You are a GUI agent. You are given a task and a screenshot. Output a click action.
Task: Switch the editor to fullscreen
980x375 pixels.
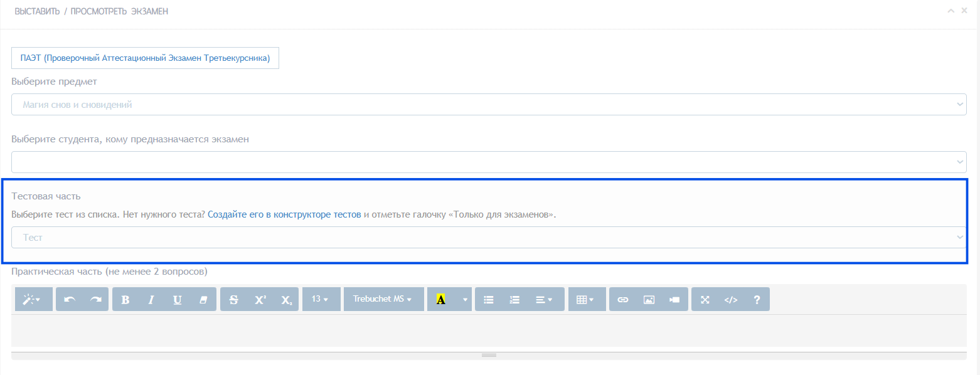(705, 299)
